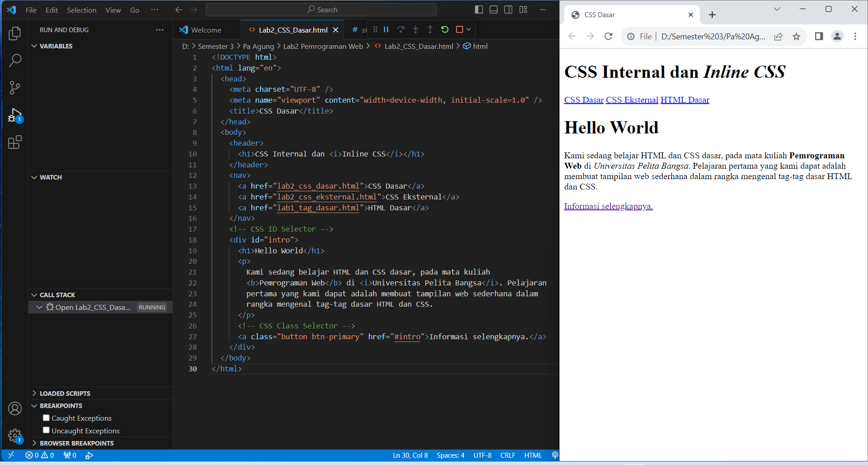Click the Informasi selengkapnya link
The width and height of the screenshot is (868, 465).
point(608,206)
